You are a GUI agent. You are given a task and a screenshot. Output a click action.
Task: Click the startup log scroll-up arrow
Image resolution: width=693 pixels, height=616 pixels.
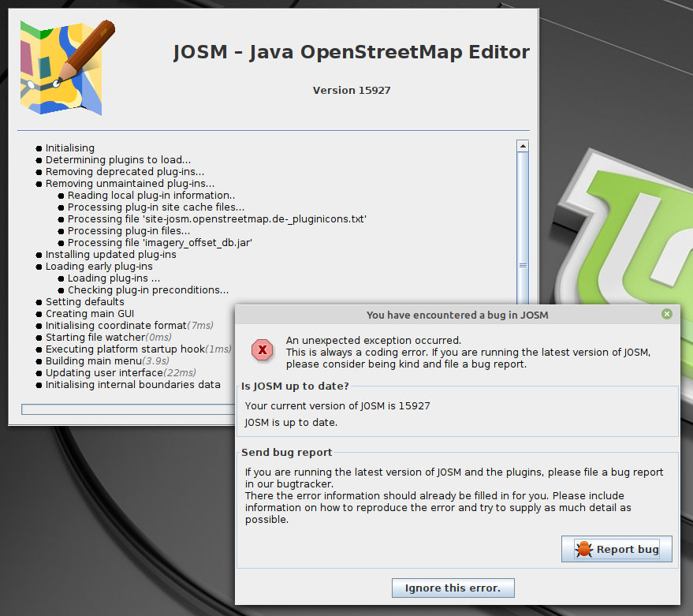(x=523, y=146)
